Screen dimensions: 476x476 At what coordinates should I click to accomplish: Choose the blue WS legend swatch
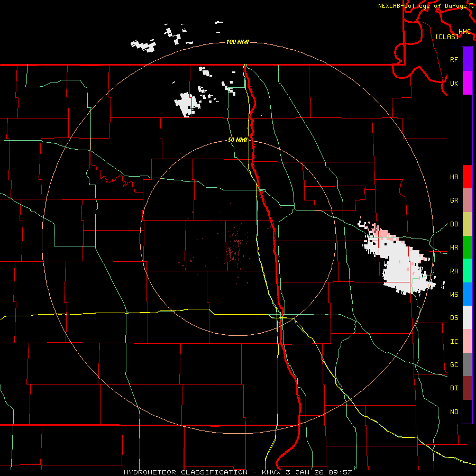[x=467, y=294]
